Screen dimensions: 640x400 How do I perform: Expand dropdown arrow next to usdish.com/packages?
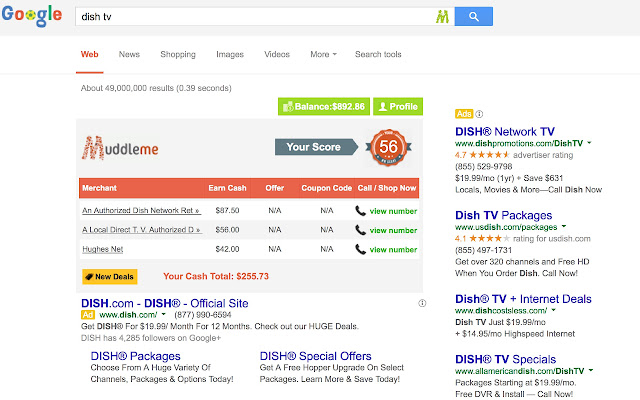click(564, 226)
